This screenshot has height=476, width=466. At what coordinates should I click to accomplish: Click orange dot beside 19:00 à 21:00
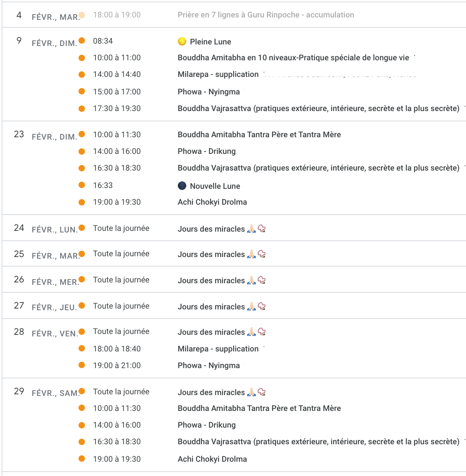click(x=82, y=365)
